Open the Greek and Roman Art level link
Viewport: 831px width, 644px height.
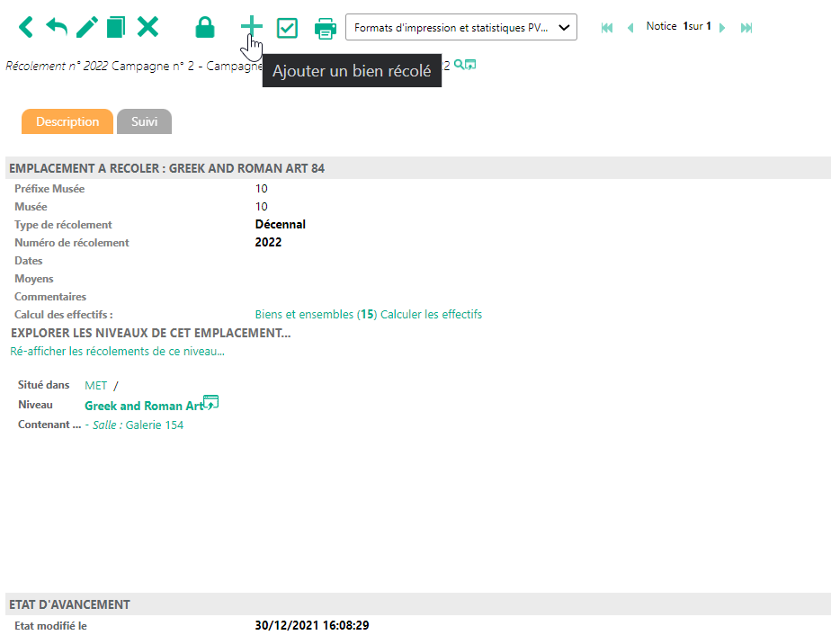tap(143, 406)
